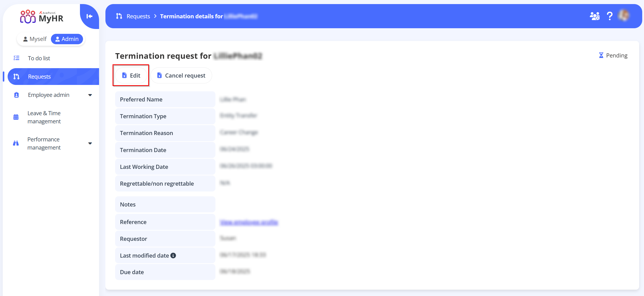The height and width of the screenshot is (296, 644).
Task: Click the Edit button
Action: pyautogui.click(x=131, y=76)
